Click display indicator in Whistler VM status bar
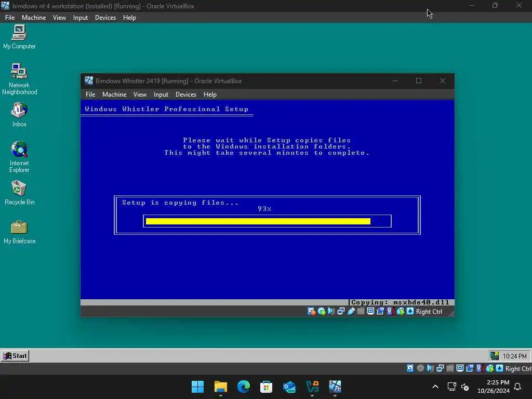The image size is (532, 399). point(370,311)
